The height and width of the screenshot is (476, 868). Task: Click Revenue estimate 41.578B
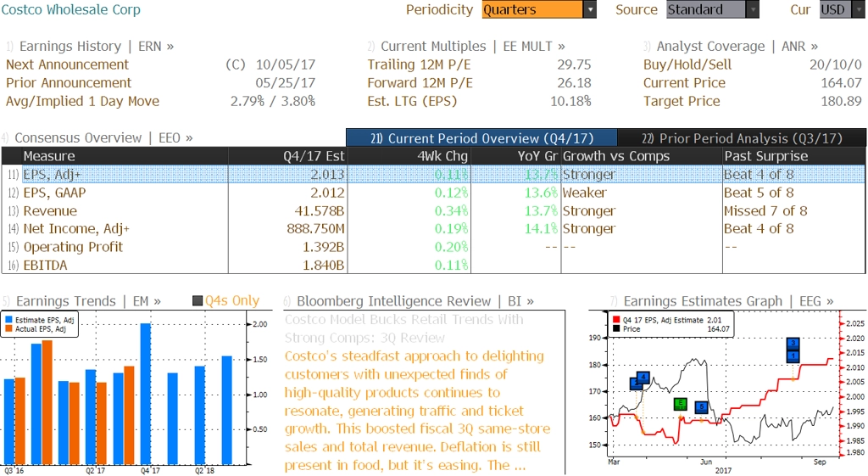tap(320, 211)
